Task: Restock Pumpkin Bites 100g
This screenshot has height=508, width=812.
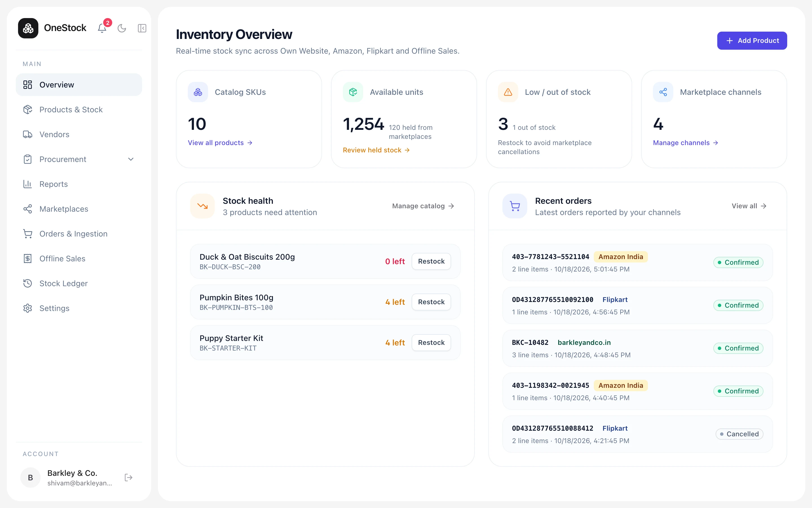Action: [431, 302]
